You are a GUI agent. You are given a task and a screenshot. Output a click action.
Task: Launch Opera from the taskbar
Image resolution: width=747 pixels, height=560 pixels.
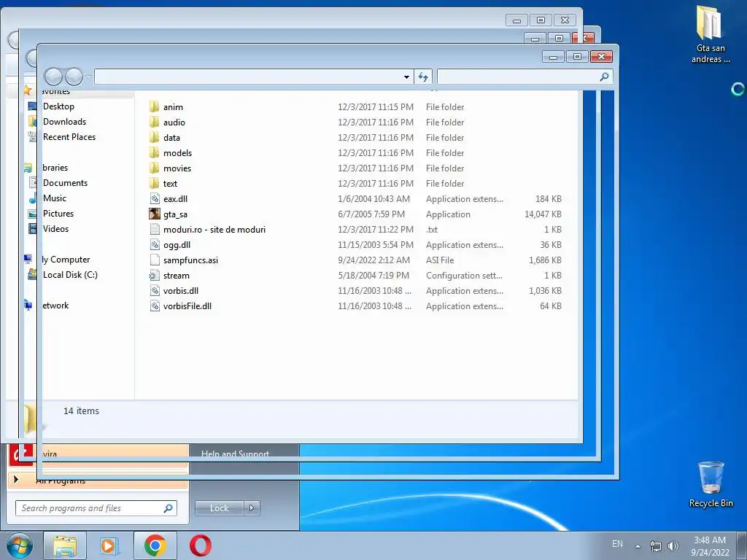(x=200, y=545)
